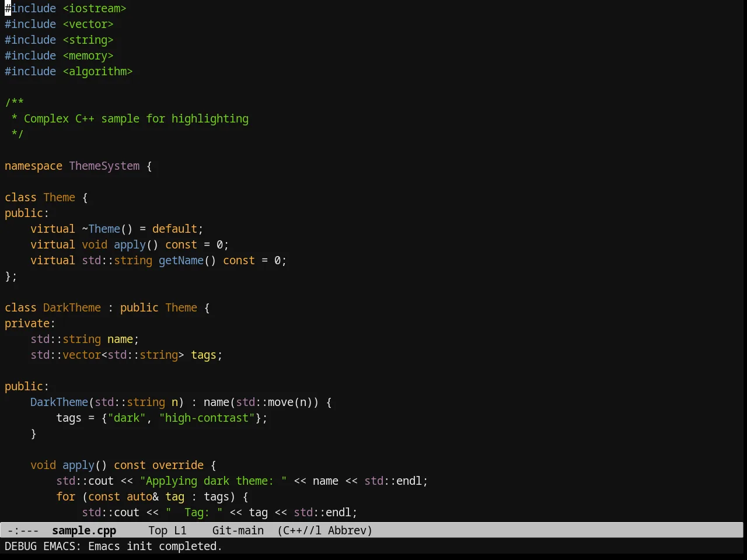Click 'name' in 'std::string name;' declaration

(120, 339)
